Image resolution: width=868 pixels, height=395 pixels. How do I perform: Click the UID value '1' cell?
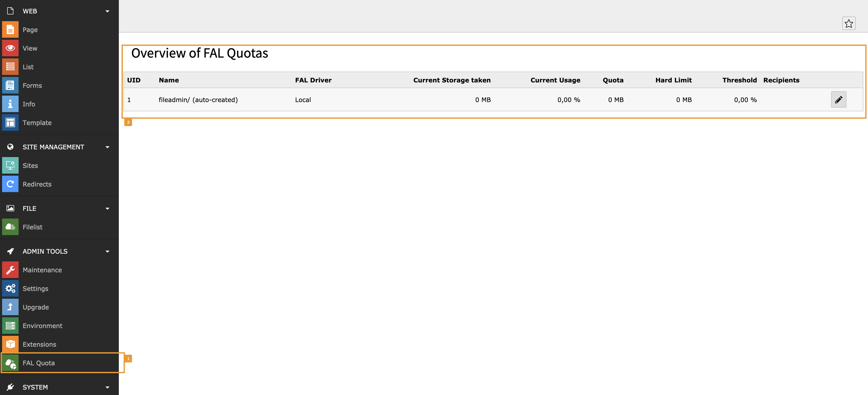click(129, 100)
